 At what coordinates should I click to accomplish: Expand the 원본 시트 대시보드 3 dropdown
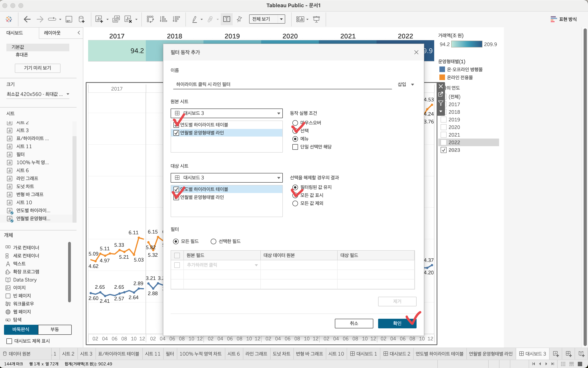(x=278, y=113)
